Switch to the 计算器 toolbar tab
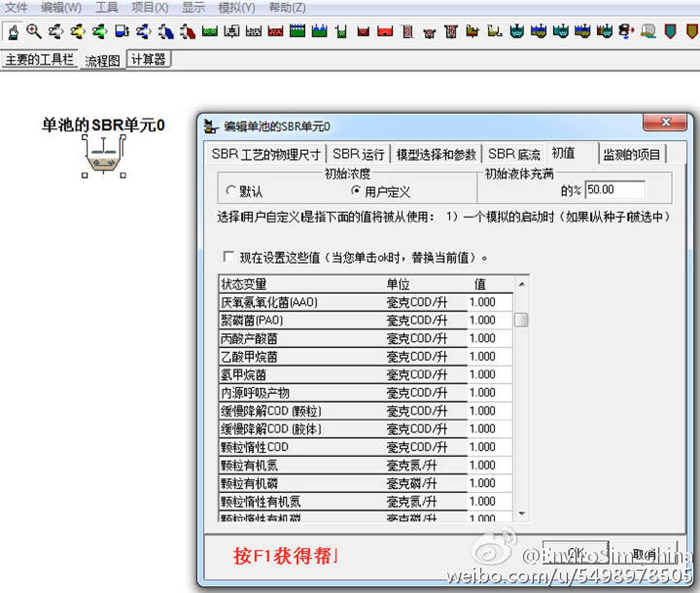Screen dimensions: 700x593 pyautogui.click(x=149, y=59)
